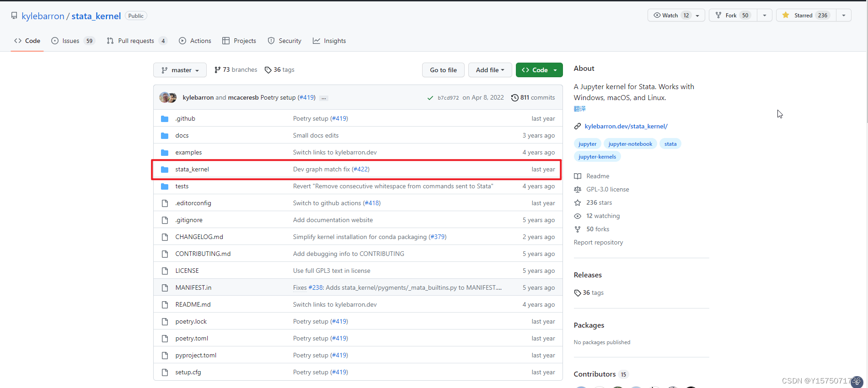This screenshot has width=868, height=388.
Task: Click the Readme book icon
Action: [x=578, y=176]
